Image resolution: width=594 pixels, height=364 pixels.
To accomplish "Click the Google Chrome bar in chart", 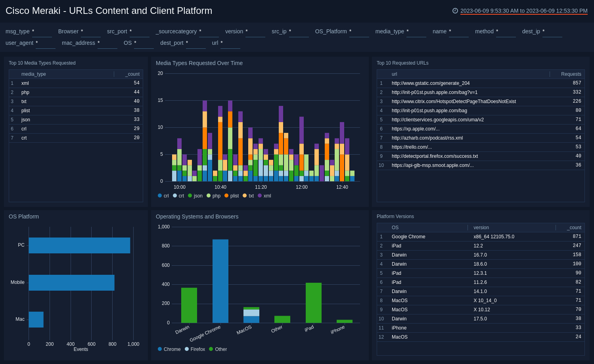I will pos(220,281).
